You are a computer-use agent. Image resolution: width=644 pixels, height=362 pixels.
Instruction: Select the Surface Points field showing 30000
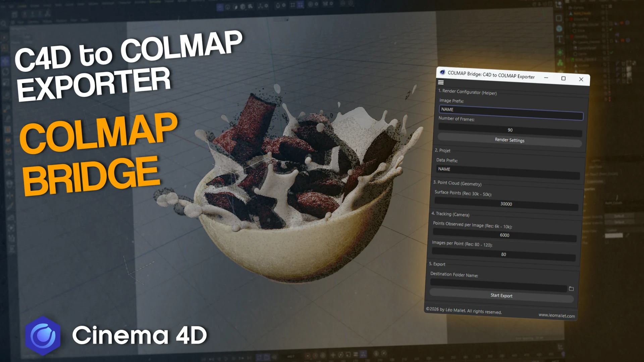(x=506, y=204)
